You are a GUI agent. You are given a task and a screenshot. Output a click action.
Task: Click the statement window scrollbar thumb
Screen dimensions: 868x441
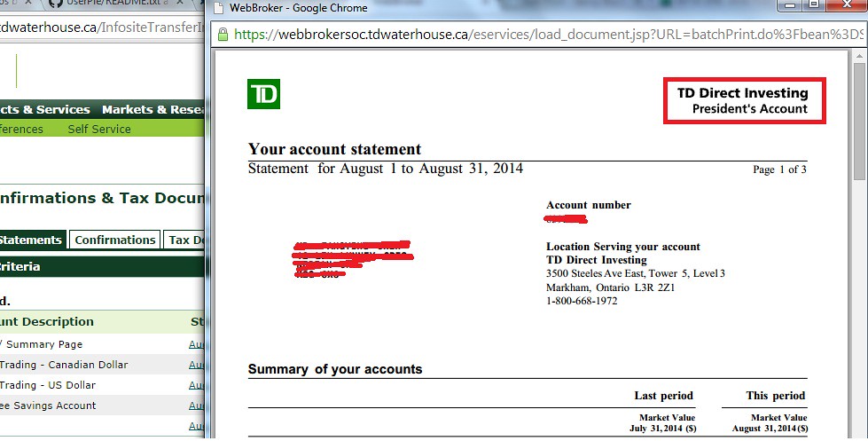pyautogui.click(x=859, y=121)
